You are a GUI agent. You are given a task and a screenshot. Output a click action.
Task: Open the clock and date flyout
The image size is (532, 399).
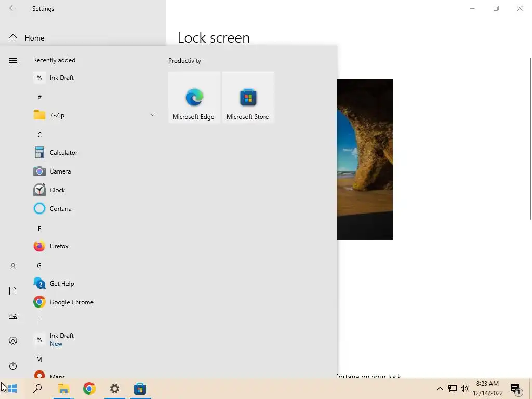click(x=488, y=389)
